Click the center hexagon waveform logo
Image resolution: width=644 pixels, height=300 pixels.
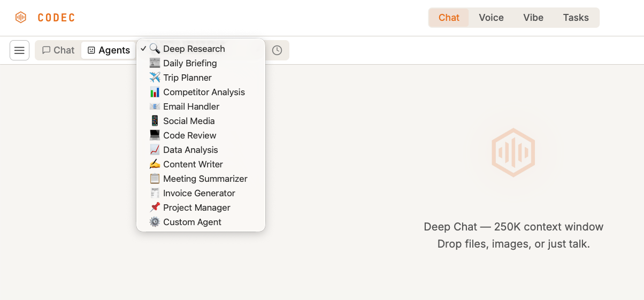513,152
